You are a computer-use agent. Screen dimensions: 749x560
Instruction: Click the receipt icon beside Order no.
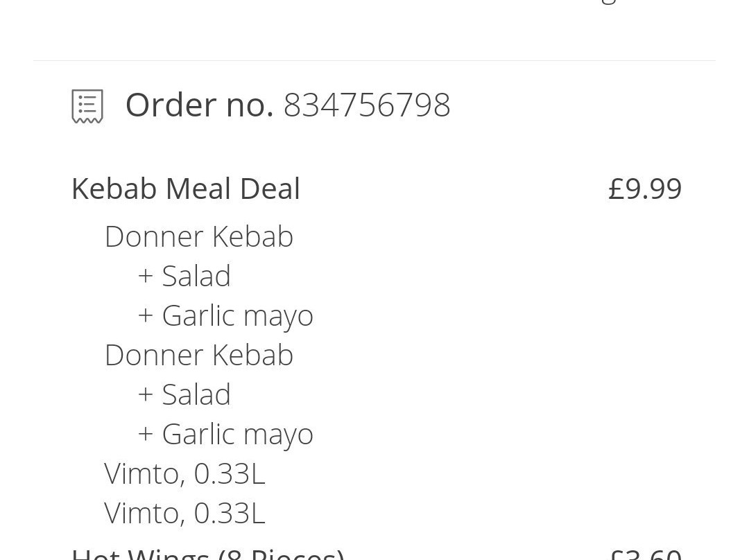pos(87,106)
